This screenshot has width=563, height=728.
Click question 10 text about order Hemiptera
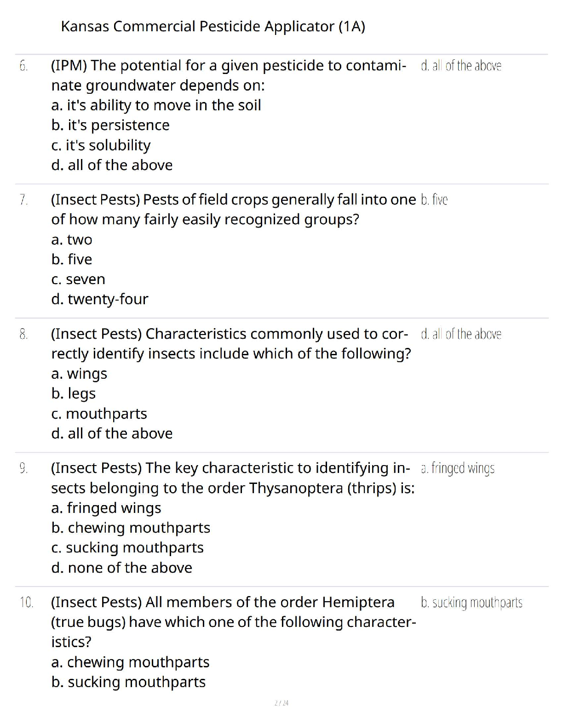click(233, 621)
